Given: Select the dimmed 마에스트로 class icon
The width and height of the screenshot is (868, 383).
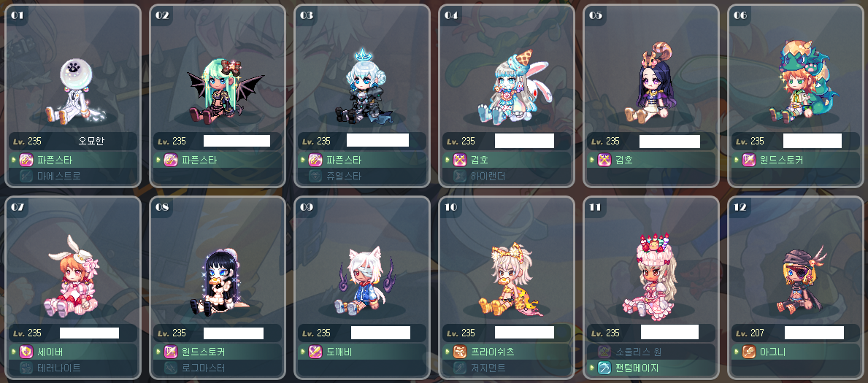Looking at the screenshot, I should (26, 176).
